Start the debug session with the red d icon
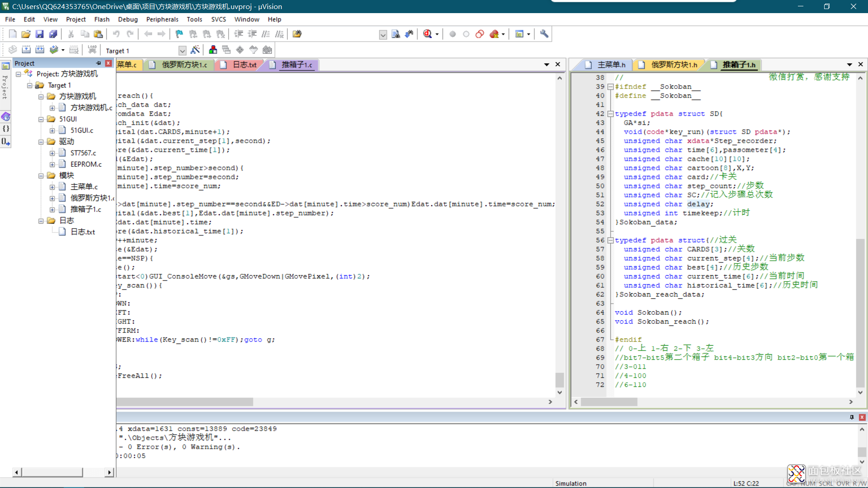Screen dimensions: 868x488 pos(427,34)
